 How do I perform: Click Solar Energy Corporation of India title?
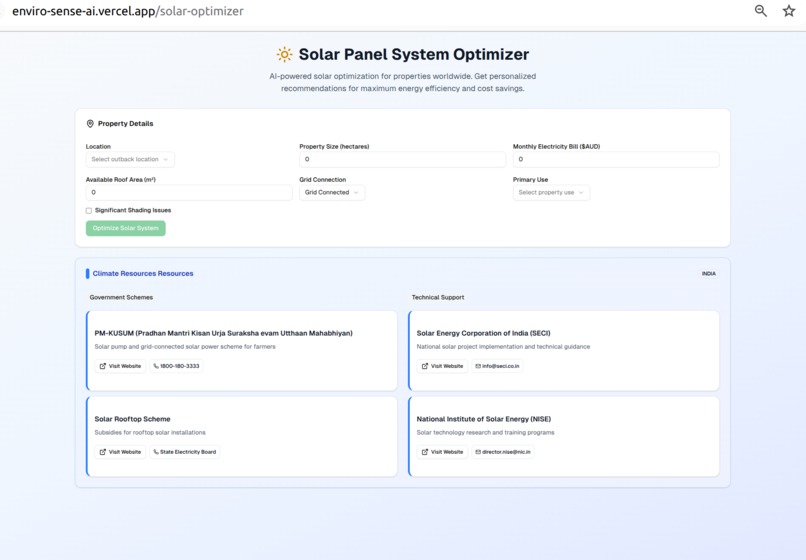point(483,333)
